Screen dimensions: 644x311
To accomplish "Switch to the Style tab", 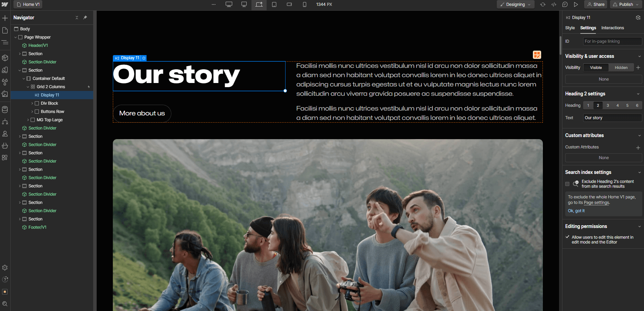I will 570,28.
